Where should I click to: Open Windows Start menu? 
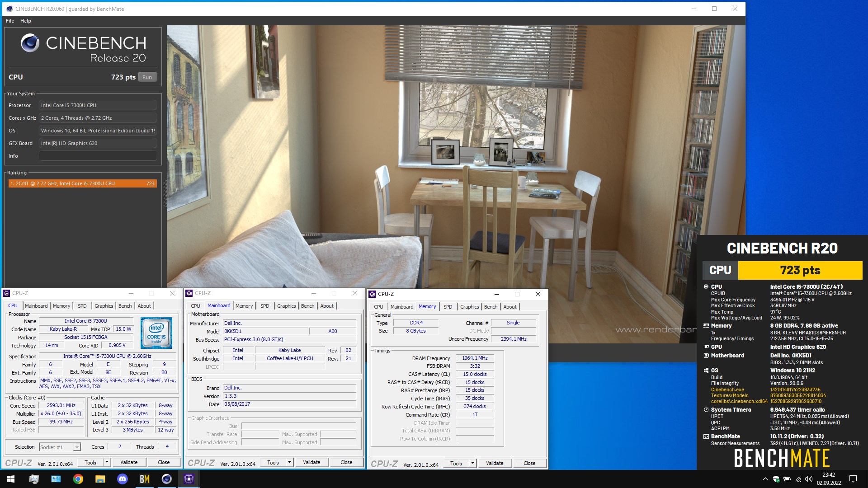coord(11,479)
